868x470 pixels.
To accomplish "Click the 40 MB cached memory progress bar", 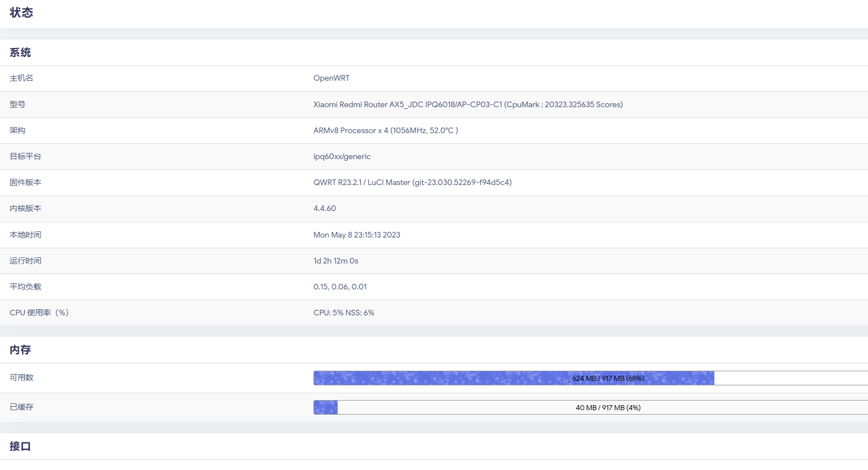I will (x=590, y=407).
